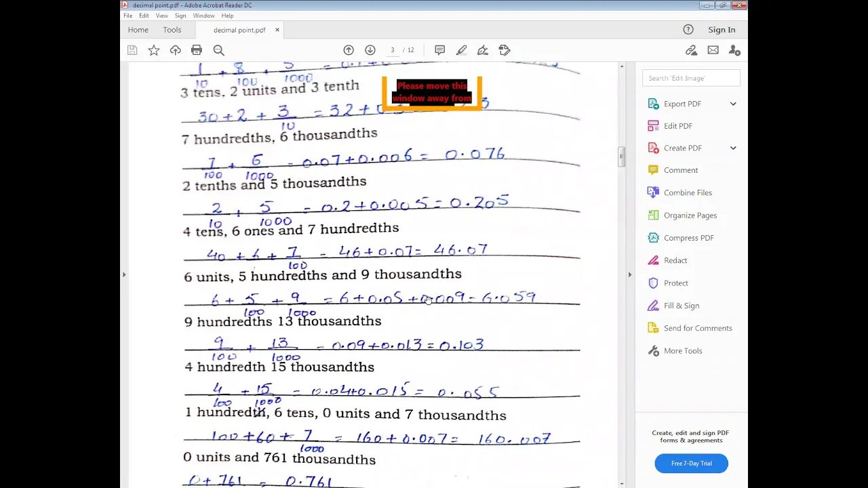
Task: Switch to the Tools tab
Action: tap(172, 30)
